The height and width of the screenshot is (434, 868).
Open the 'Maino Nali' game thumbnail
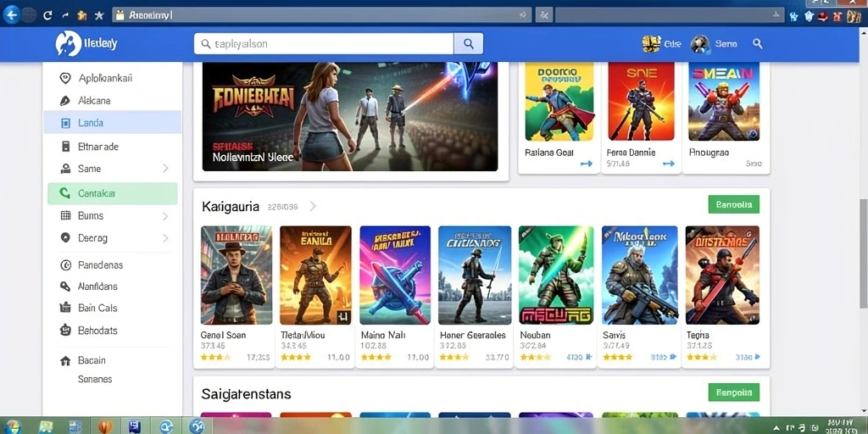395,275
